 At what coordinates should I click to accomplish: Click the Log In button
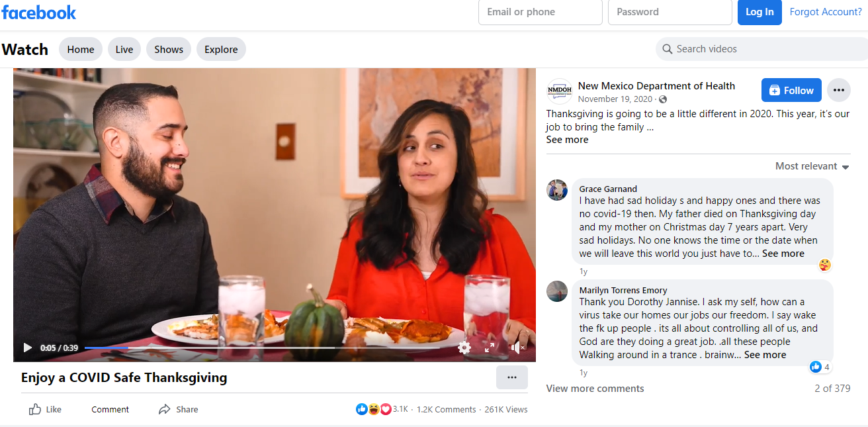[x=759, y=12]
